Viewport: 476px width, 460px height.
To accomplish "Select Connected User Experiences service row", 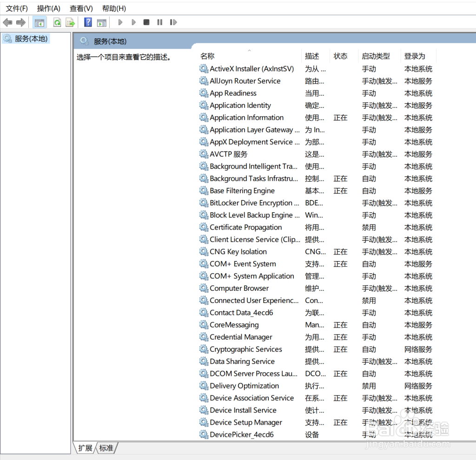I will click(x=316, y=301).
